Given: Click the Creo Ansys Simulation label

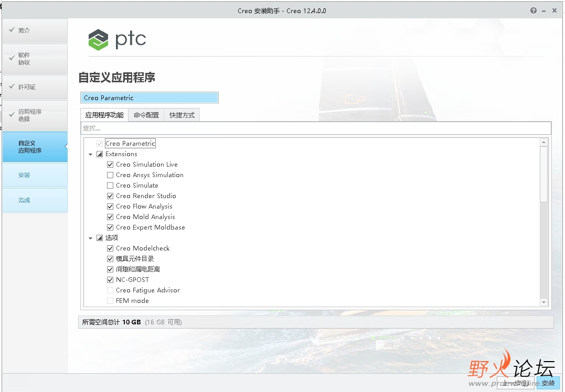Looking at the screenshot, I should click(150, 175).
